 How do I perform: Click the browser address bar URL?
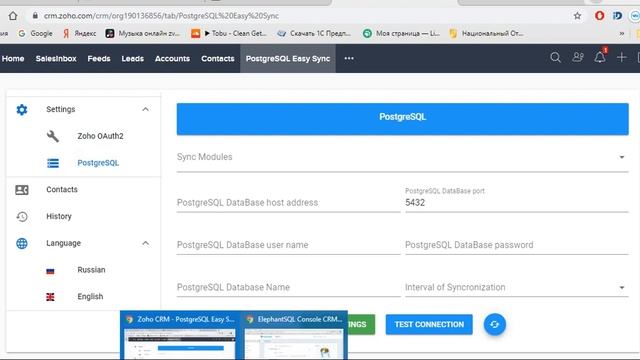161,16
